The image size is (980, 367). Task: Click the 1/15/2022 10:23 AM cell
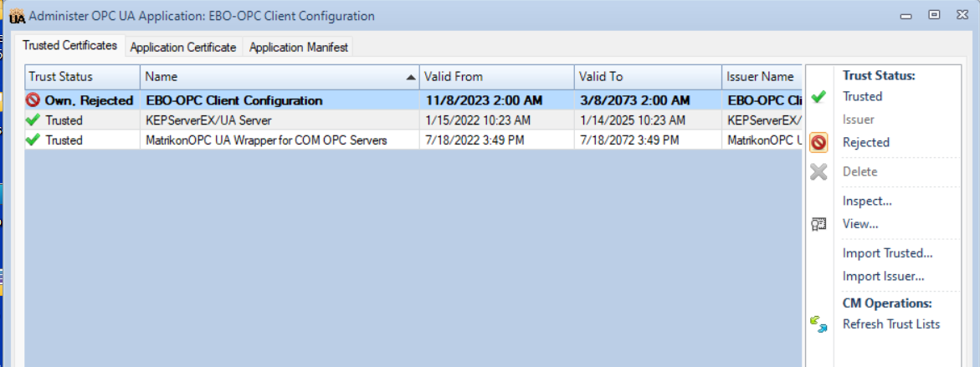(x=496, y=120)
